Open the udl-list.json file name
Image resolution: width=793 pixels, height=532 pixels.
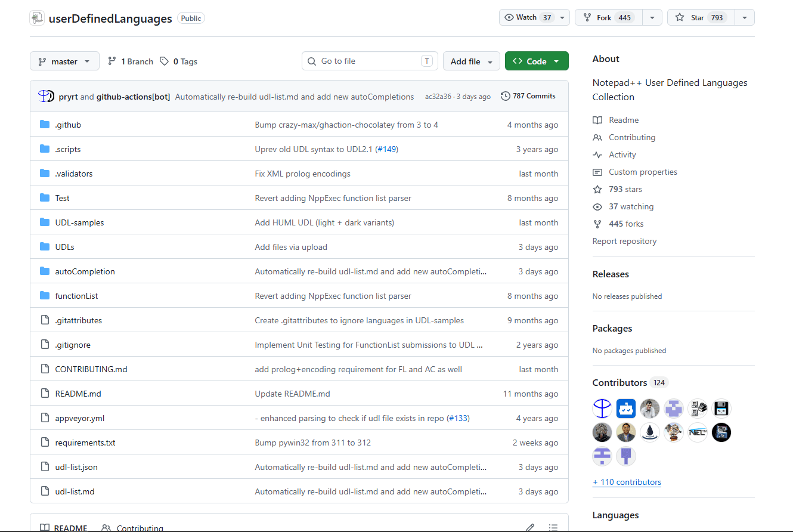point(76,467)
